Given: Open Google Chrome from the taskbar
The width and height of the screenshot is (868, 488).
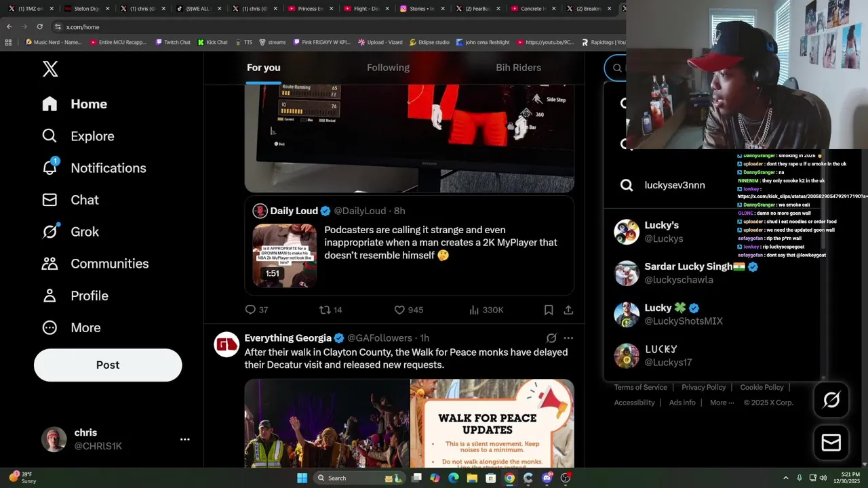Looking at the screenshot, I should [509, 478].
